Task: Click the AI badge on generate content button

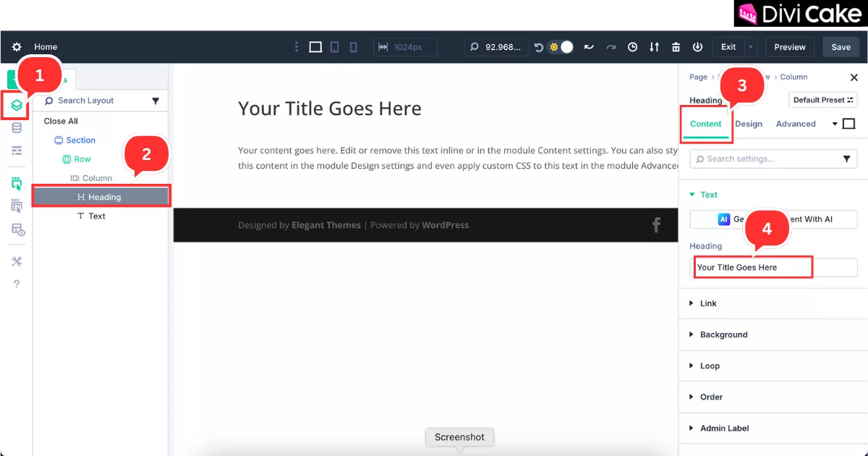Action: (724, 219)
